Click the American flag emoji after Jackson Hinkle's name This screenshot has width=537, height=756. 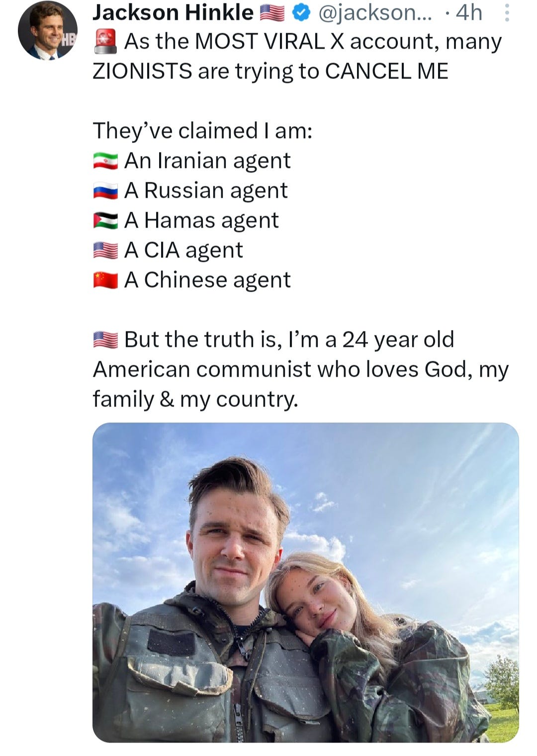point(272,13)
